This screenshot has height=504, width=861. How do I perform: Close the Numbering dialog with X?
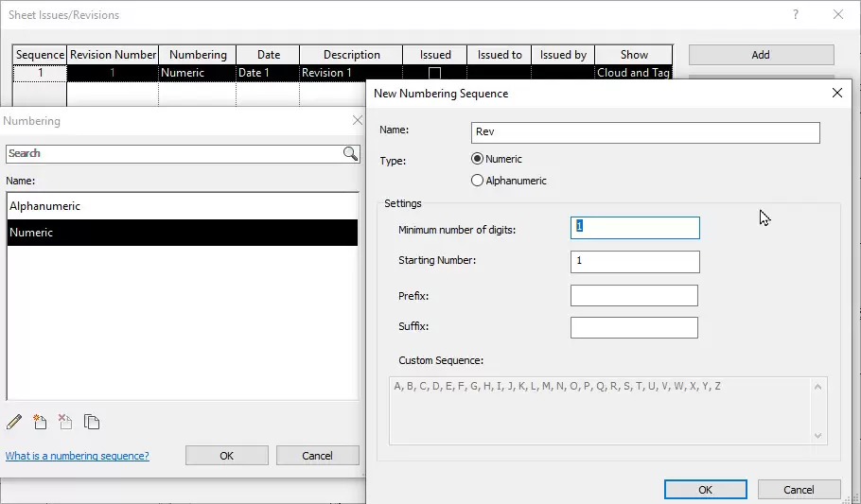357,121
